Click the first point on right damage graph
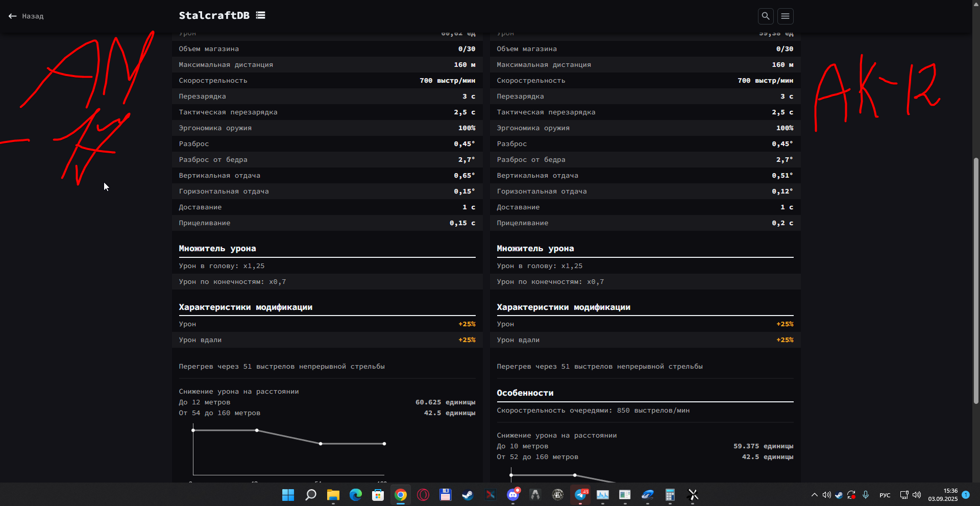Image resolution: width=980 pixels, height=506 pixels. click(x=511, y=475)
